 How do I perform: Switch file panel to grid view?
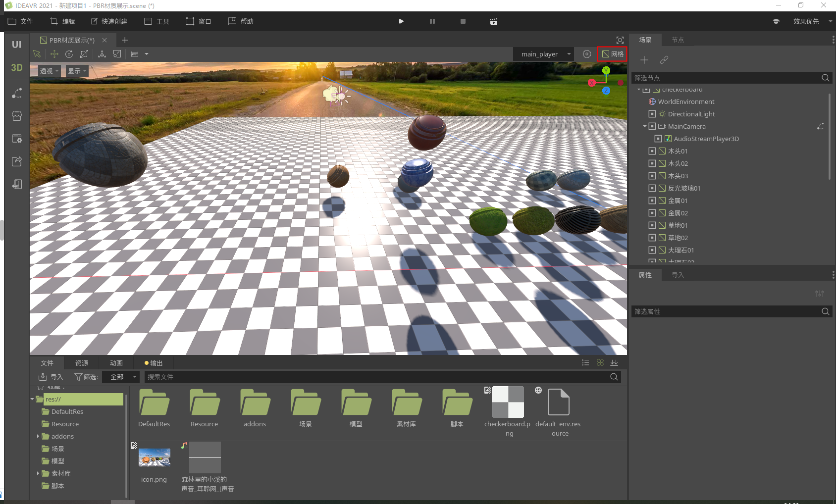600,363
